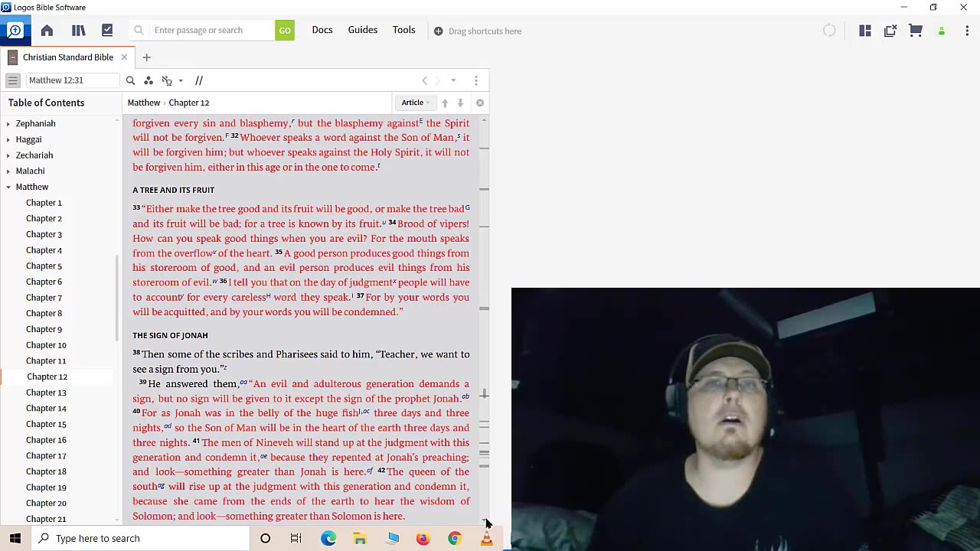
Task: Open the Docs menu
Action: (x=322, y=30)
